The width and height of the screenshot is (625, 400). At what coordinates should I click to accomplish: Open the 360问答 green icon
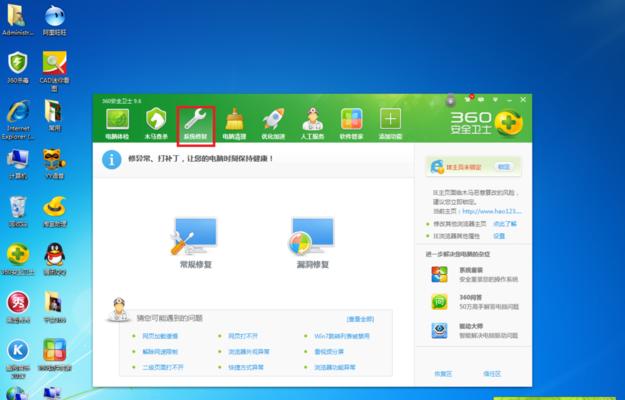coord(439,302)
